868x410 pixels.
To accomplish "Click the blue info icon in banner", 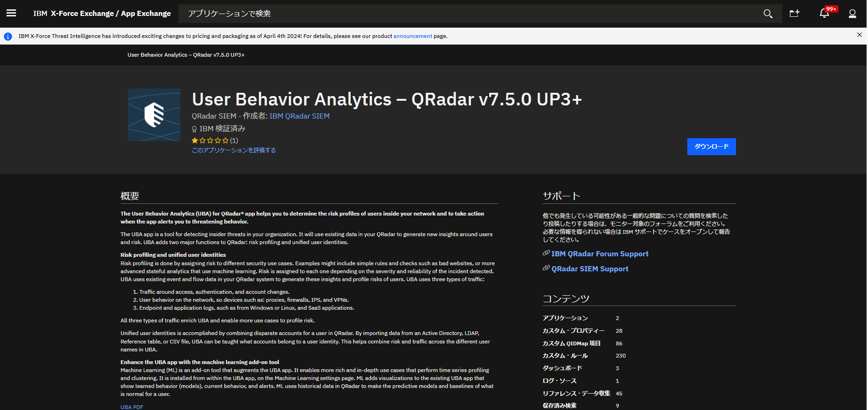I will pyautogui.click(x=8, y=36).
